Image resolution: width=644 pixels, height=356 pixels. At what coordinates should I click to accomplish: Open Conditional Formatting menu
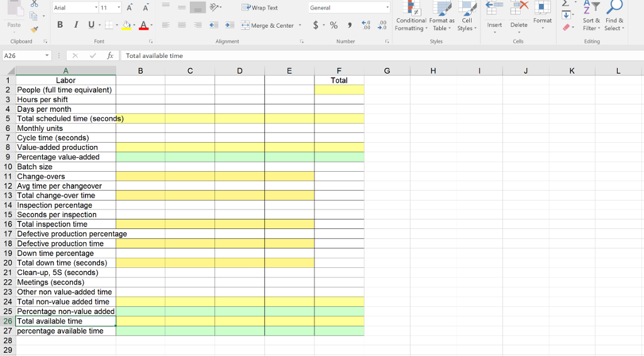tap(411, 16)
